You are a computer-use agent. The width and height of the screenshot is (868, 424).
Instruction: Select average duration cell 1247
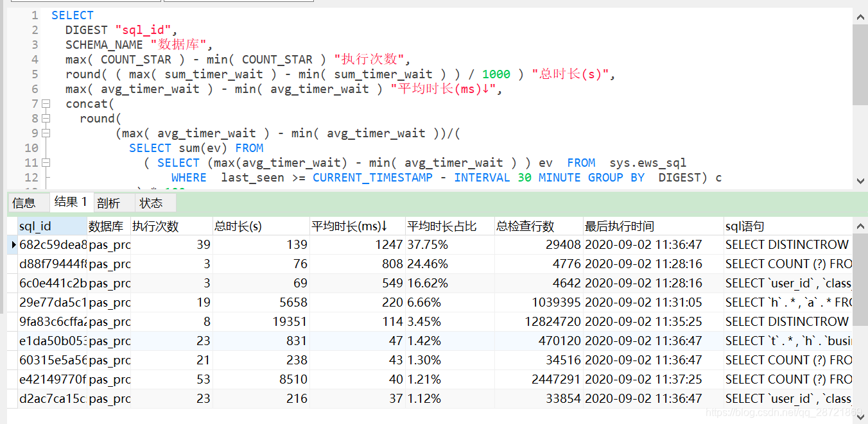coord(357,244)
